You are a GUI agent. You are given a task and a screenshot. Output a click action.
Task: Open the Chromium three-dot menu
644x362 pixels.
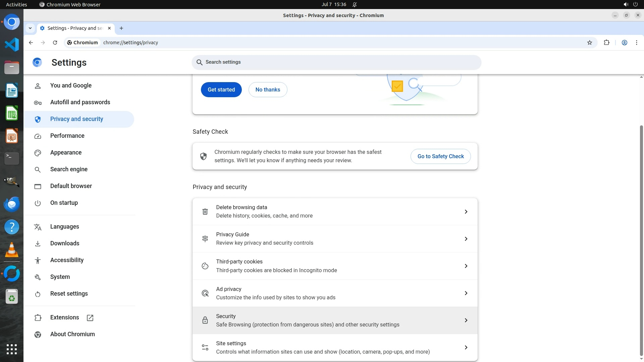coord(636,43)
